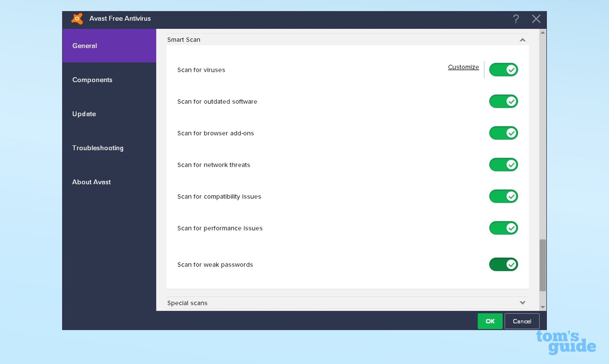The image size is (609, 364).
Task: Expand the Special scans section
Action: click(x=522, y=303)
